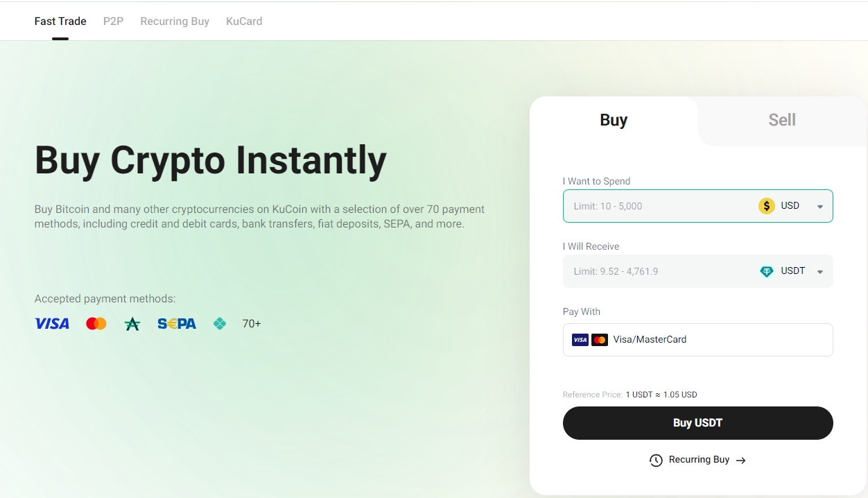
Task: Open the Recurring Buy link below button
Action: [x=699, y=460]
